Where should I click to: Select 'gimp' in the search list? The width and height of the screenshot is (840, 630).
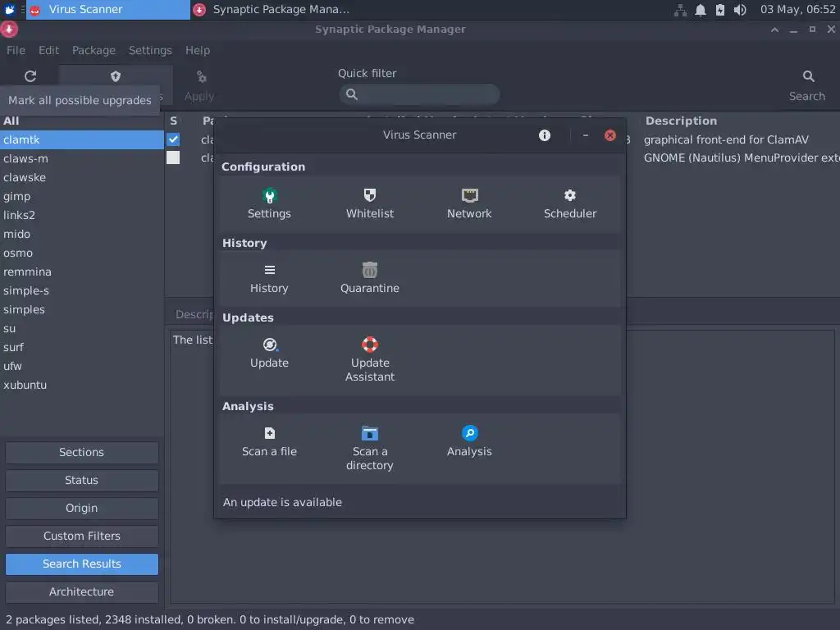[x=82, y=196]
